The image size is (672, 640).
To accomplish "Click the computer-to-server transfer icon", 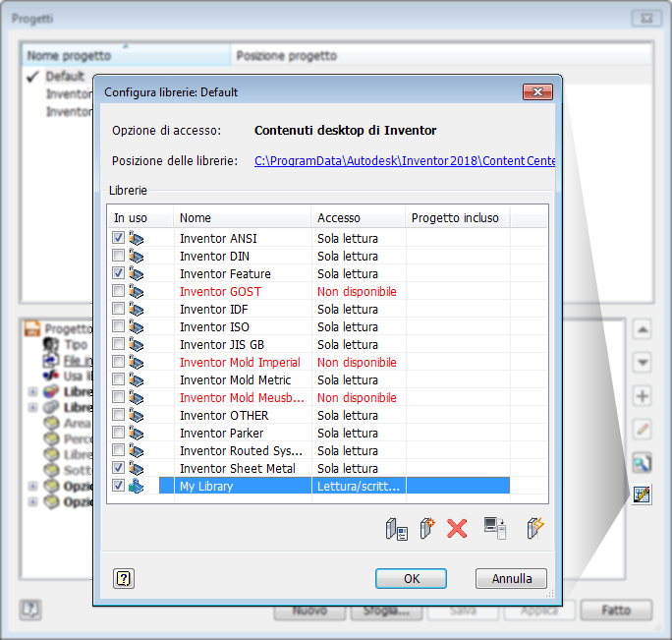I will [495, 528].
